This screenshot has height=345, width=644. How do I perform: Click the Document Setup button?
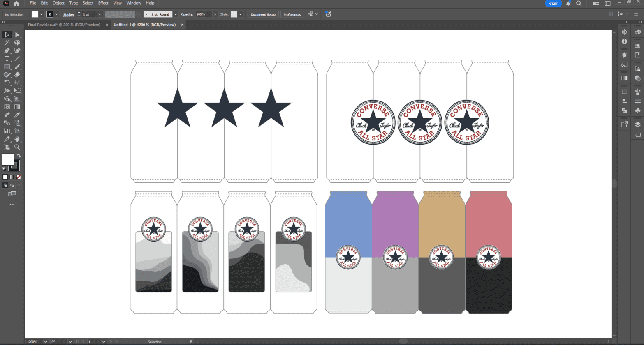[x=263, y=14]
